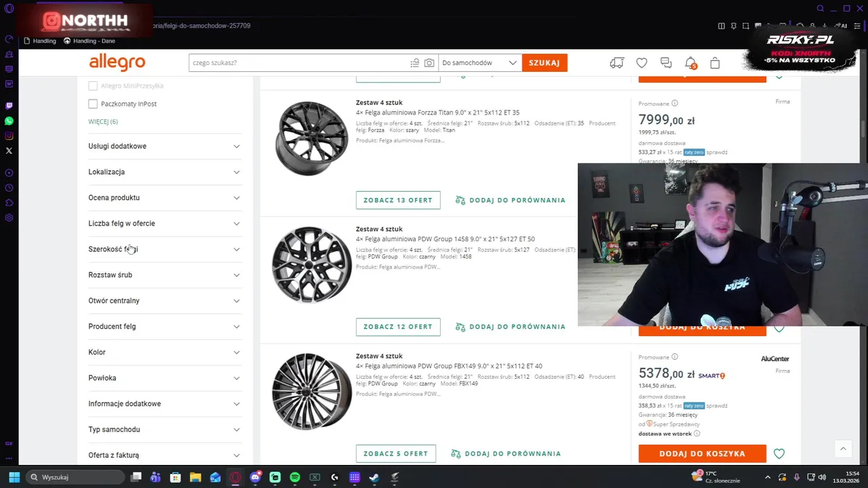Open the Allegro messages chat icon

pyautogui.click(x=666, y=63)
